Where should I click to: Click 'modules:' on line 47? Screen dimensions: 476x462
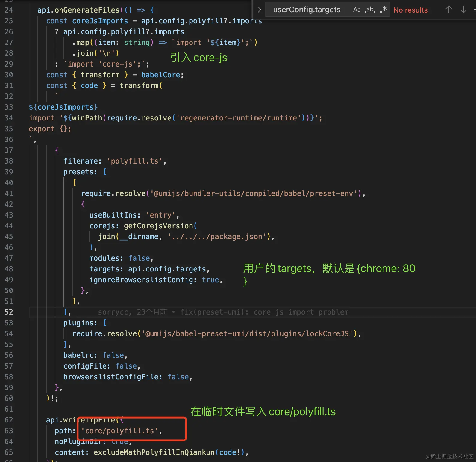click(x=106, y=258)
